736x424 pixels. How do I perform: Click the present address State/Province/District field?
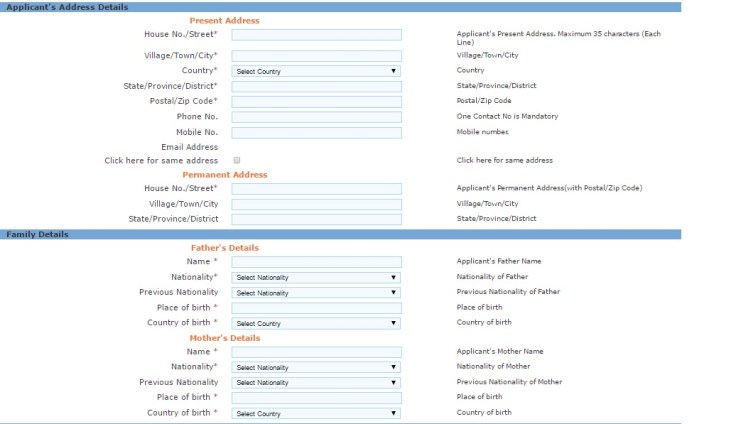tap(316, 86)
